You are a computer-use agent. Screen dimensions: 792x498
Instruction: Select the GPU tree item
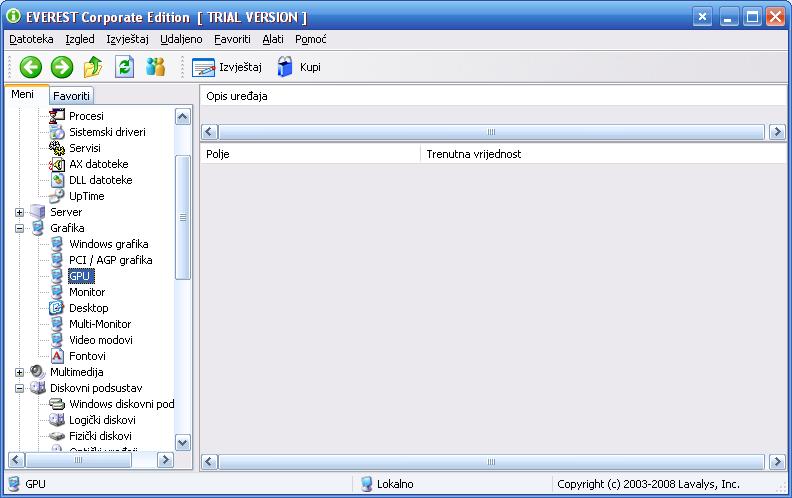click(x=79, y=276)
